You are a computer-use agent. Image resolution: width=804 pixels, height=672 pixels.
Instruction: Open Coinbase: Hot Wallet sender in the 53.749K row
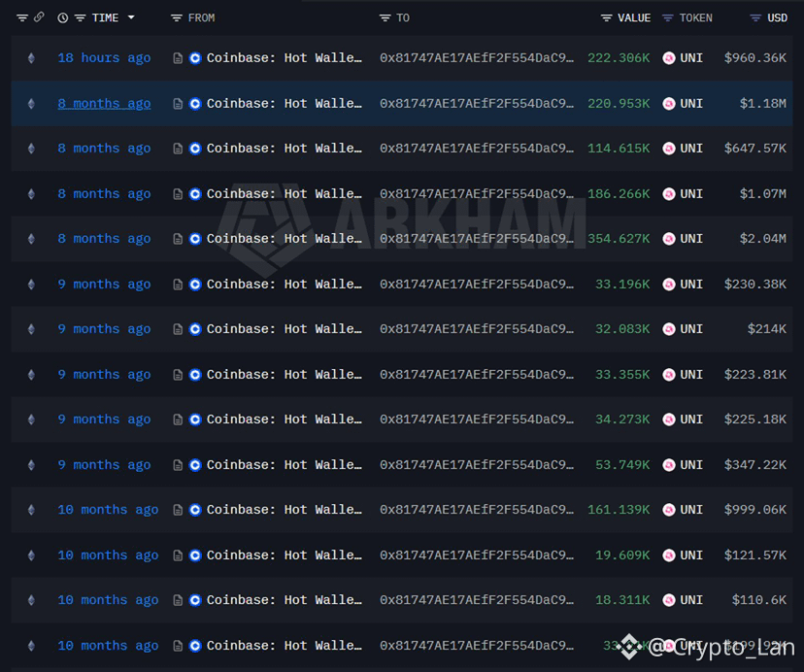pos(285,465)
